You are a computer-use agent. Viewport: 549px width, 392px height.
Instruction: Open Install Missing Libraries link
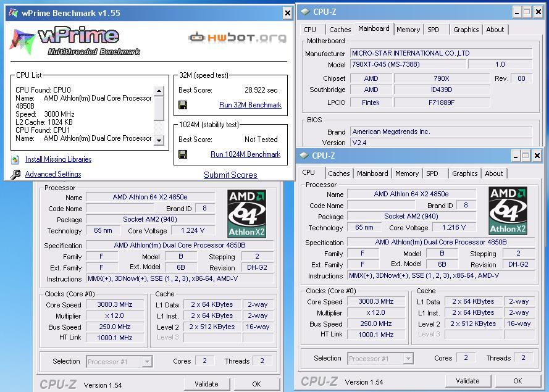(x=59, y=159)
